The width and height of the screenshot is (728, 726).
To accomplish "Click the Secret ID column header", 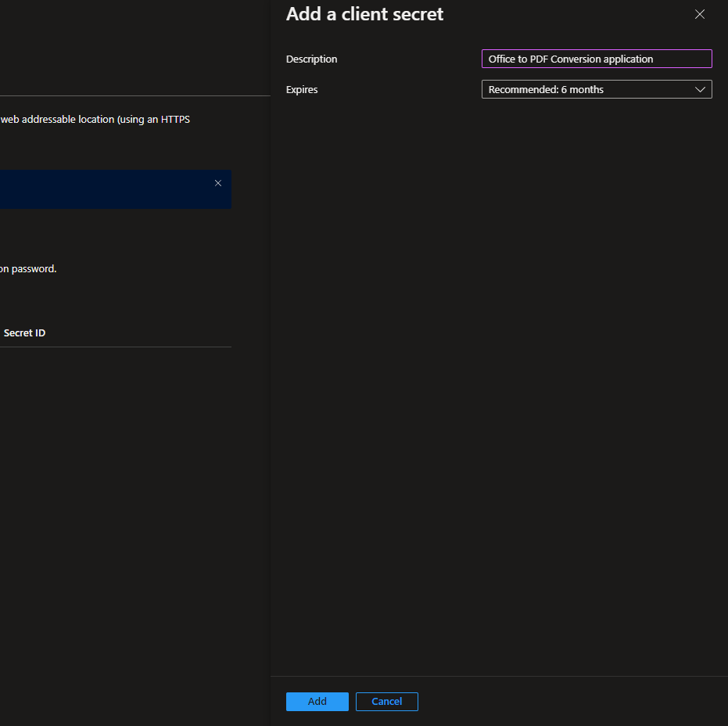I will pyautogui.click(x=24, y=332).
